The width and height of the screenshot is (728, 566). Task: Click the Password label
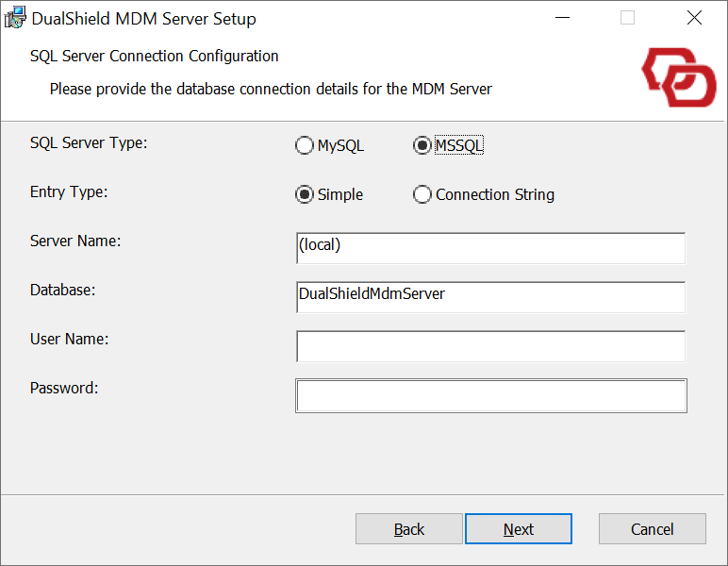(x=64, y=388)
